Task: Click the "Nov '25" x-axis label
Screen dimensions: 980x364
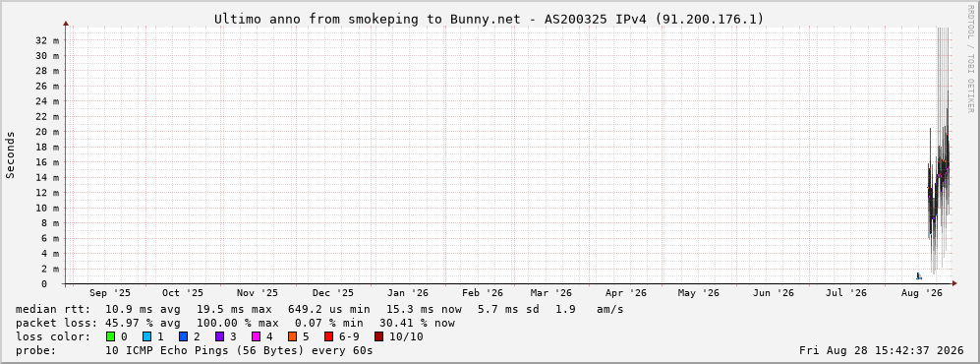Action: [x=258, y=293]
